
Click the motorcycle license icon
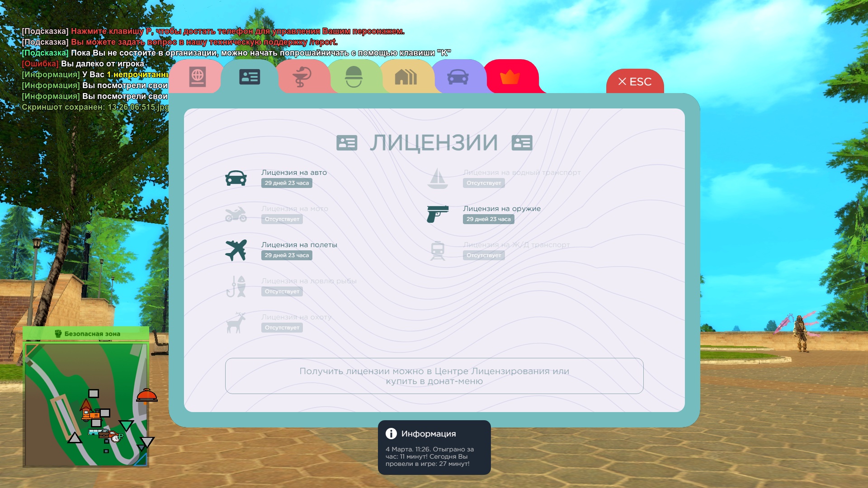(236, 214)
